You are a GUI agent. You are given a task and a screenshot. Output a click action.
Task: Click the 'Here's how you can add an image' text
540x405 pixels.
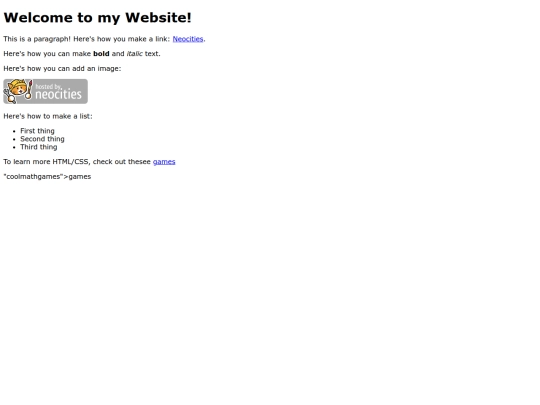[62, 69]
